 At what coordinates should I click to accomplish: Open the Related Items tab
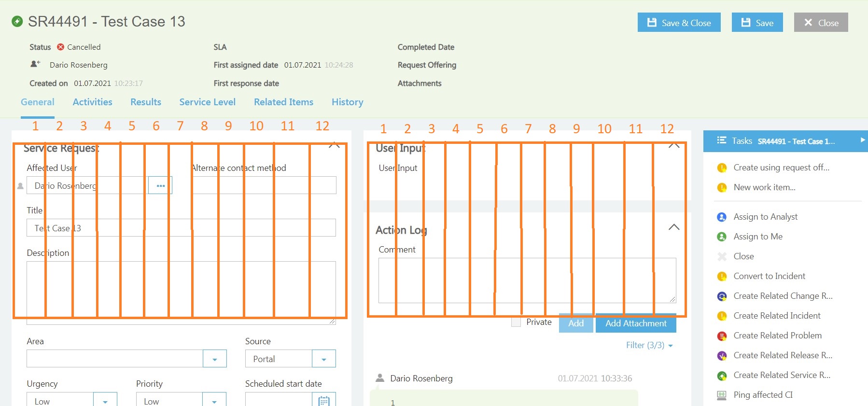[x=283, y=102]
